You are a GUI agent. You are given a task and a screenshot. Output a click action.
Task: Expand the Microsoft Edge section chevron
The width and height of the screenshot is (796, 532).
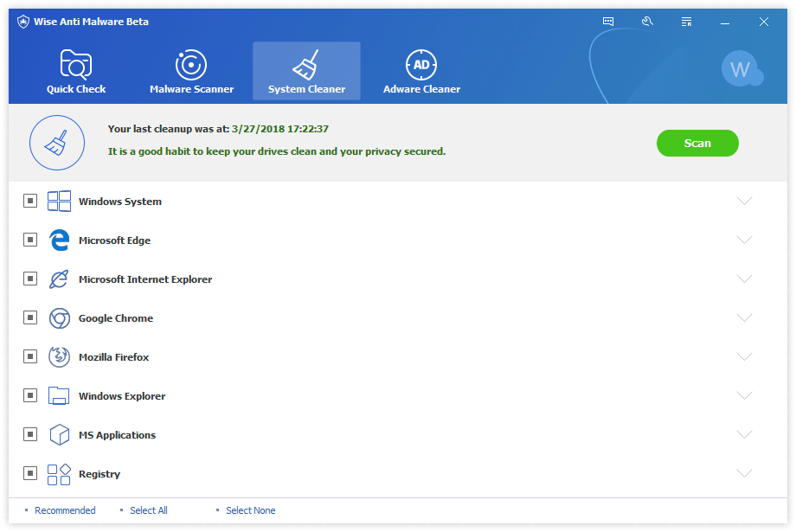point(744,240)
